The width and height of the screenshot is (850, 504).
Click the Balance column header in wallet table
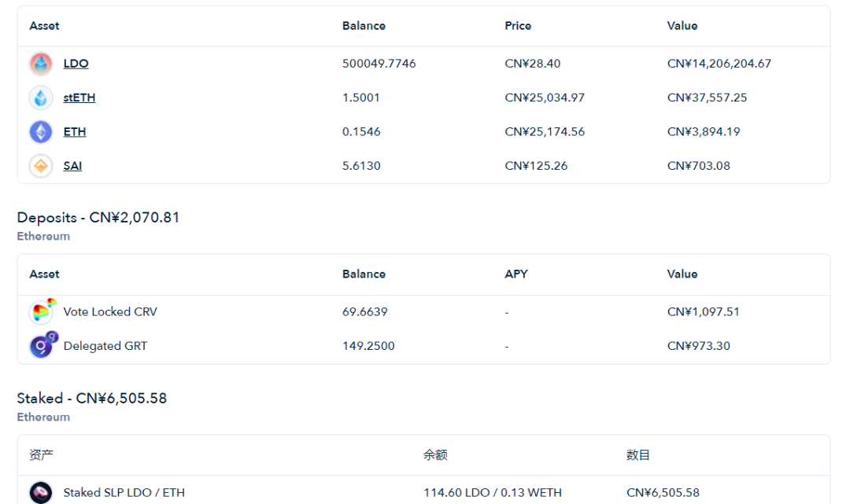tap(364, 26)
